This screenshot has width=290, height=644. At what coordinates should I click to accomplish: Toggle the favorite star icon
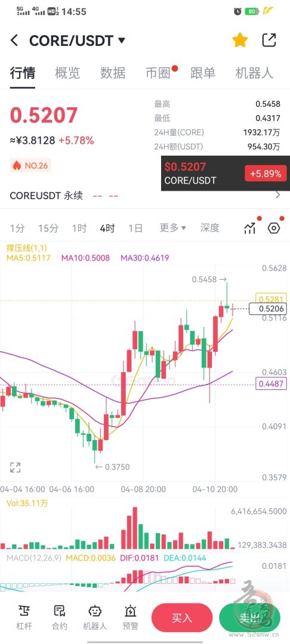(240, 41)
